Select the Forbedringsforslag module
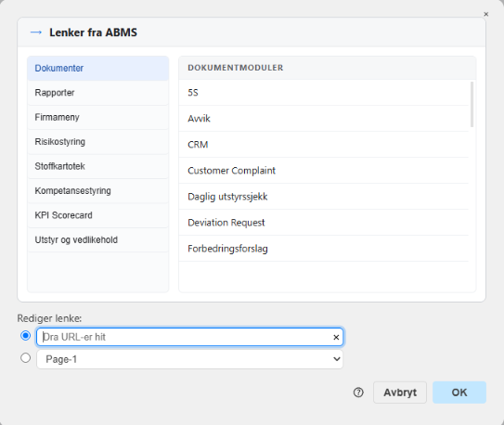Image resolution: width=504 pixels, height=425 pixels. coord(324,249)
